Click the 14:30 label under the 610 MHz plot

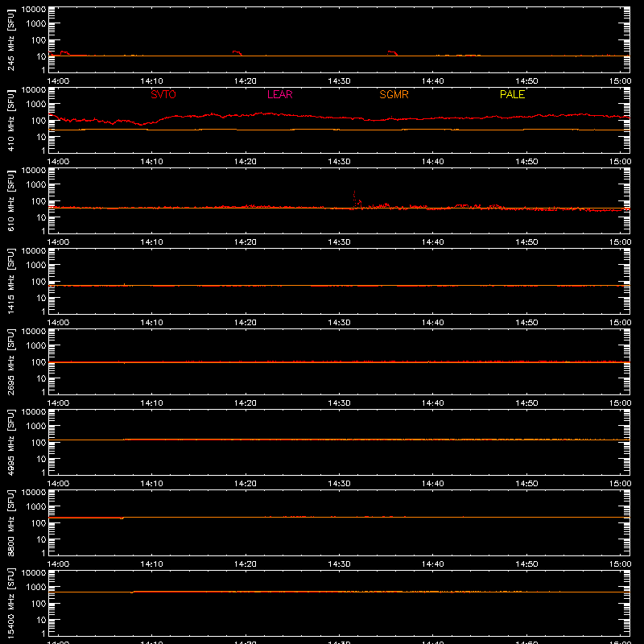[x=339, y=242]
